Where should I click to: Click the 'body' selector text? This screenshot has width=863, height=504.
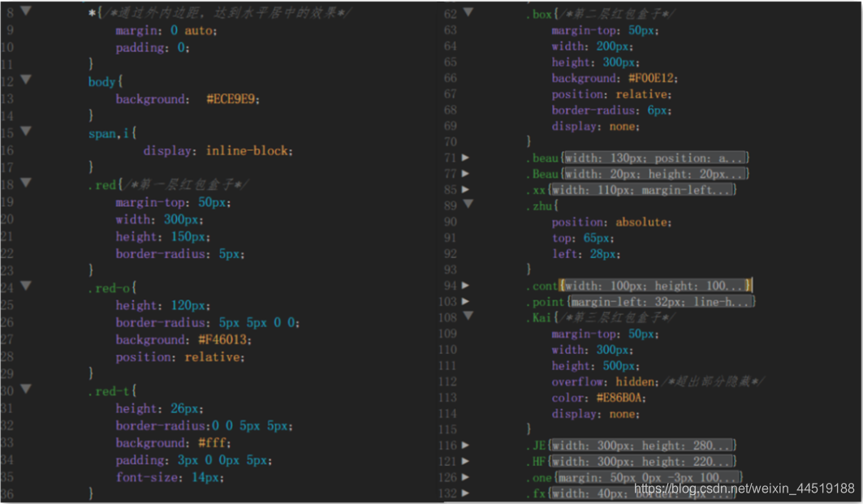click(101, 82)
